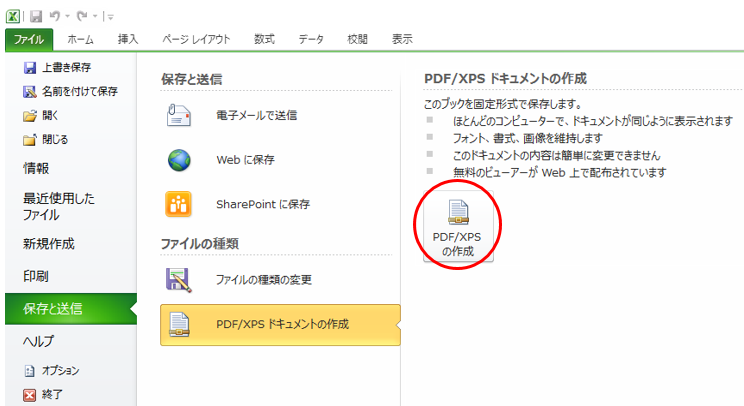Select SharePoint に保存 option
This screenshot has width=744, height=406.
click(263, 204)
